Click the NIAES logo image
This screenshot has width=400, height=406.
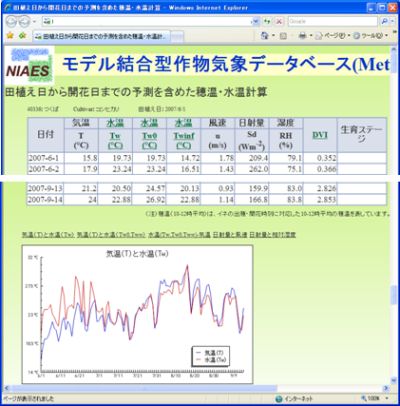tap(29, 65)
